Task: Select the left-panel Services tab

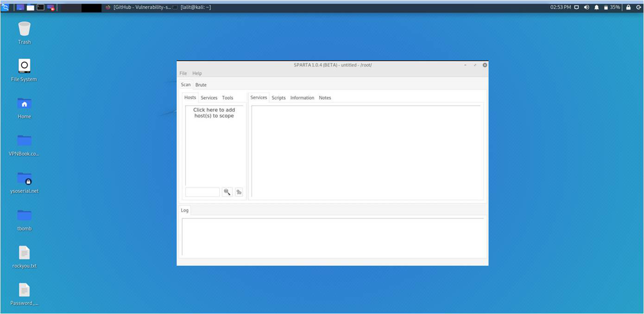Action: 209,98
